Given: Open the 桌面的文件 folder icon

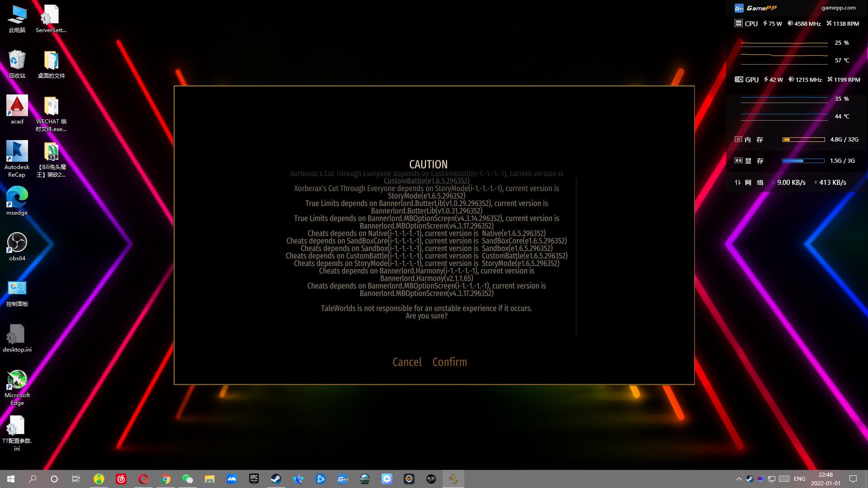Looking at the screenshot, I should [51, 65].
